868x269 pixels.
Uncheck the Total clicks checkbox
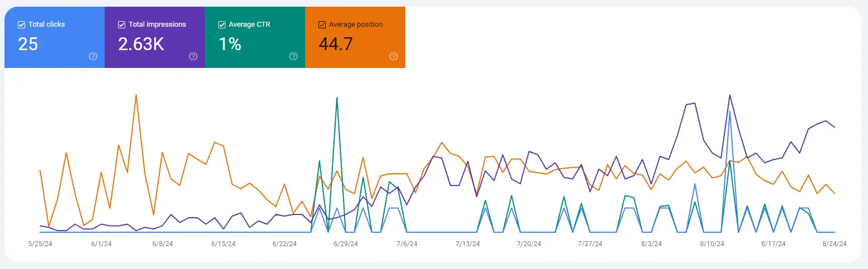coord(21,25)
